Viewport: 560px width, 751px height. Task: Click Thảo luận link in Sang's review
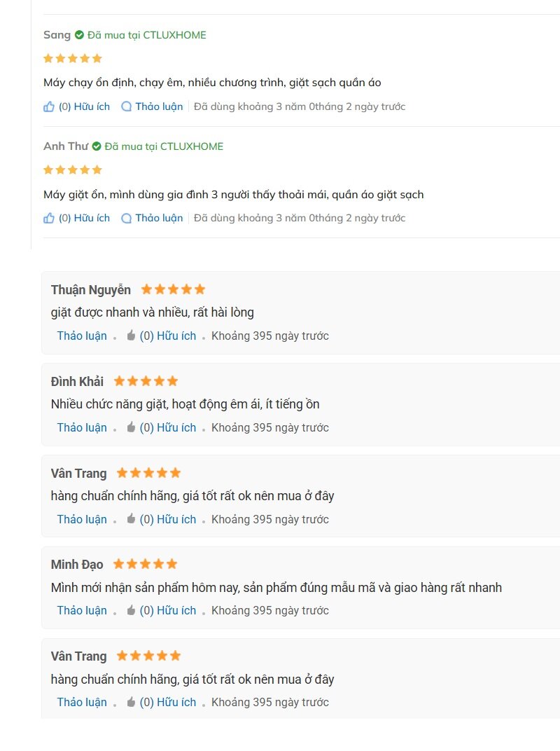pyautogui.click(x=159, y=106)
